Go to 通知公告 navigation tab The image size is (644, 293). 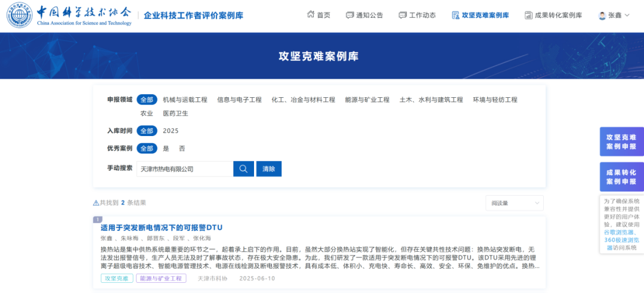369,16
